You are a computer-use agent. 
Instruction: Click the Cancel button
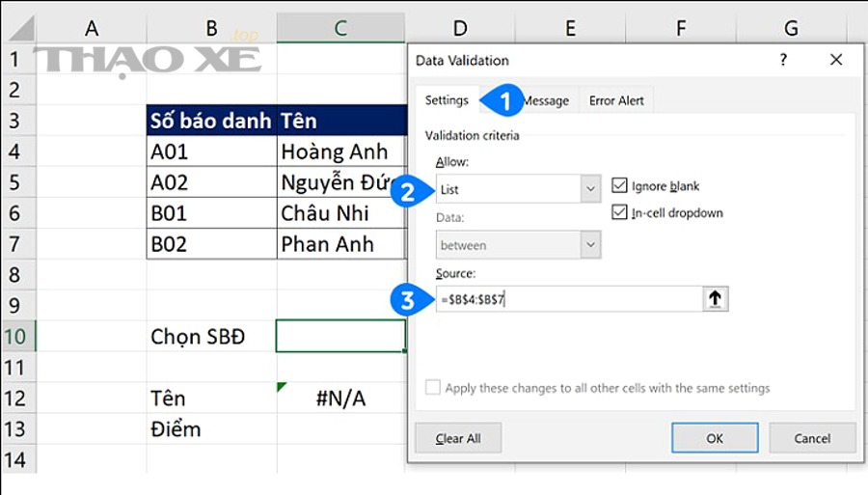click(x=812, y=438)
